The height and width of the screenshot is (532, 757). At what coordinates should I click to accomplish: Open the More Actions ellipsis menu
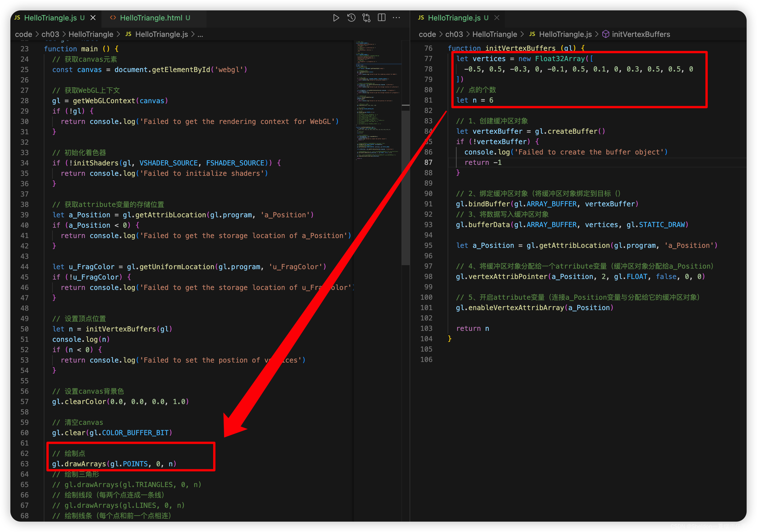point(396,18)
